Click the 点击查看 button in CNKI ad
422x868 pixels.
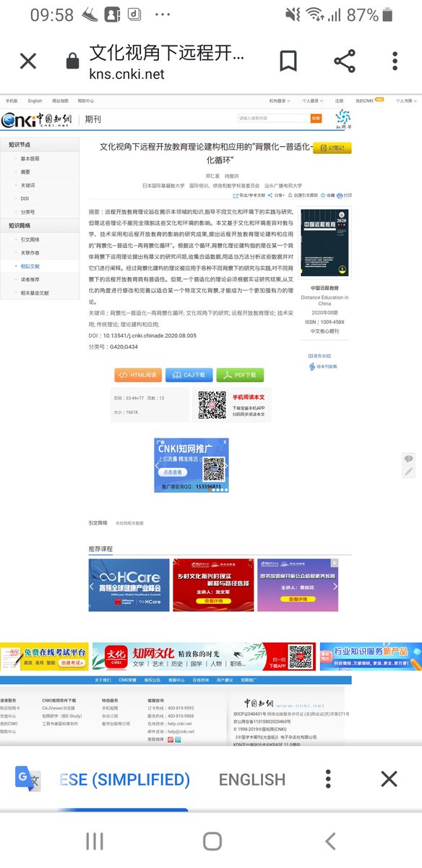pyautogui.click(x=173, y=472)
